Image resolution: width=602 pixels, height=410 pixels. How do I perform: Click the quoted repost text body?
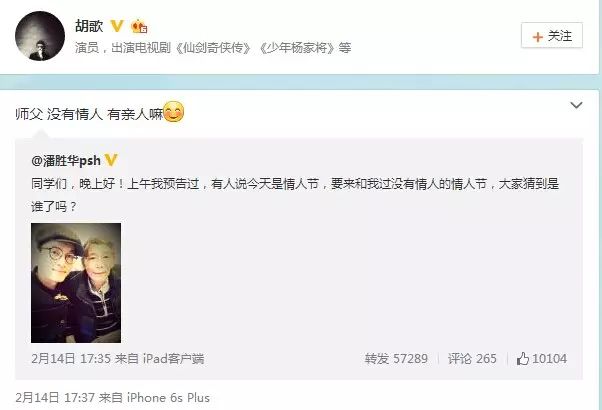(295, 195)
